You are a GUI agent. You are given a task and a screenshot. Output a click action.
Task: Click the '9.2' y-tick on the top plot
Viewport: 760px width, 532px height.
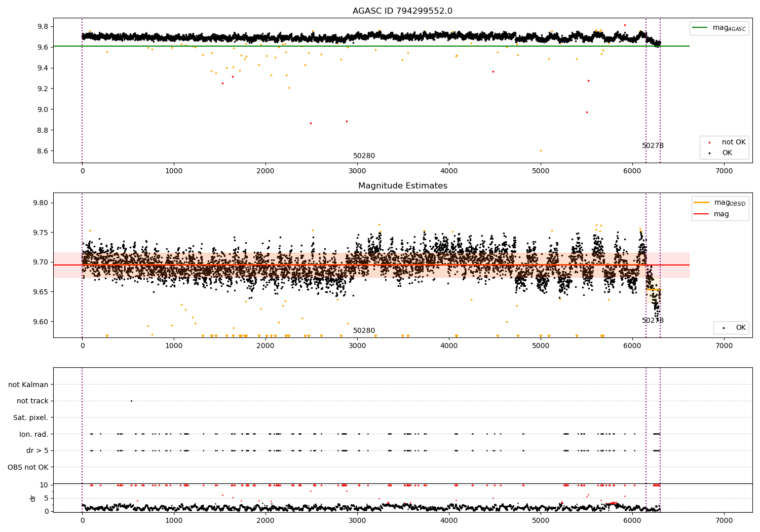coord(43,89)
